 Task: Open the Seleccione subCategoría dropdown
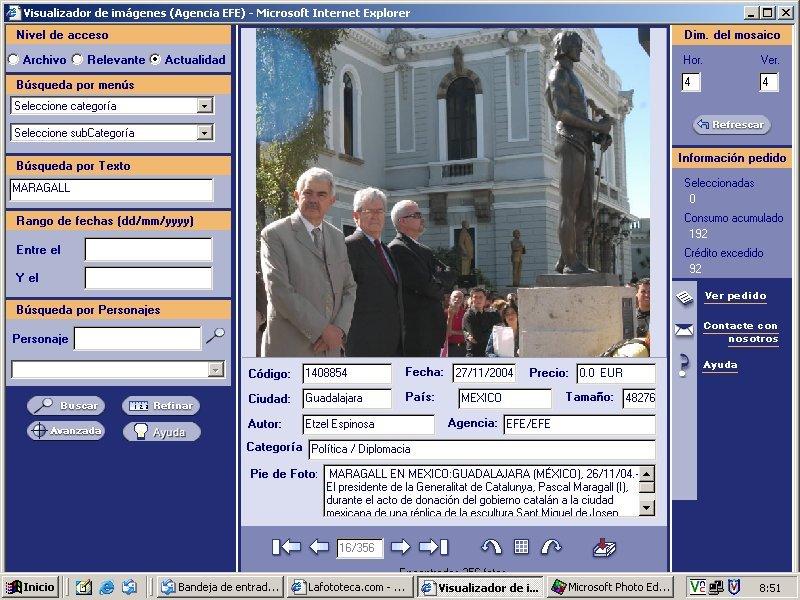(204, 133)
